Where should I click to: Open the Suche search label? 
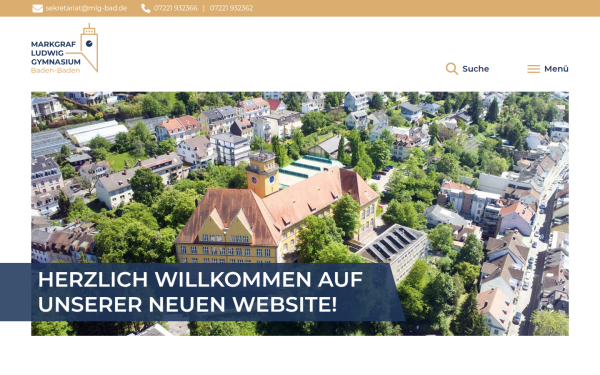pos(476,69)
